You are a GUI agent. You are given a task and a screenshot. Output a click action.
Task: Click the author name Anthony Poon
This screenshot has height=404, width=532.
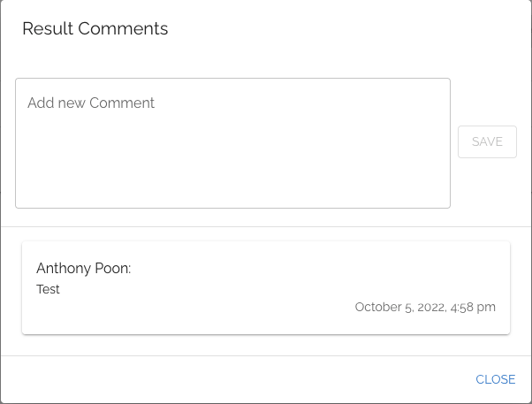tap(83, 268)
